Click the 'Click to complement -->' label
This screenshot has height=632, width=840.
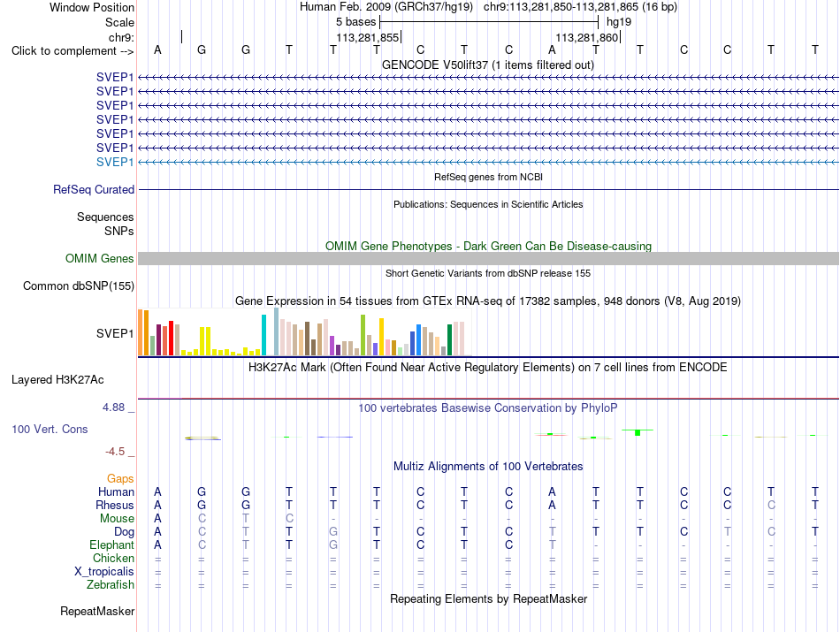click(x=73, y=51)
